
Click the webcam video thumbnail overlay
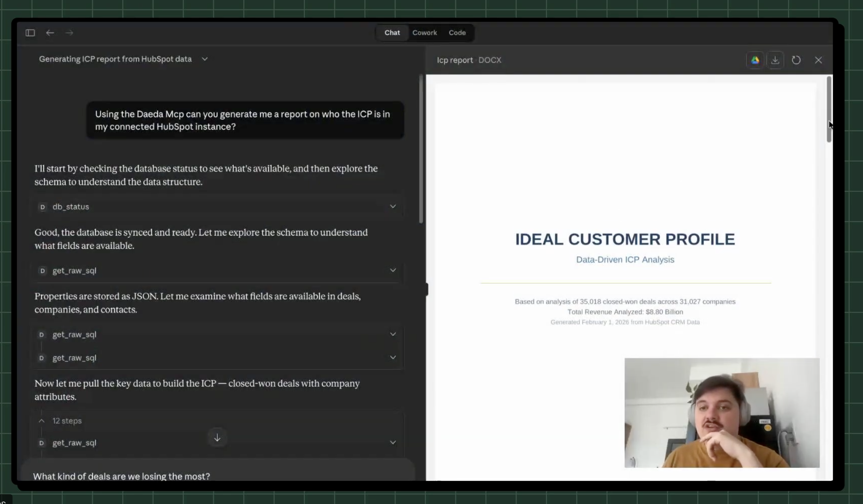click(x=721, y=412)
